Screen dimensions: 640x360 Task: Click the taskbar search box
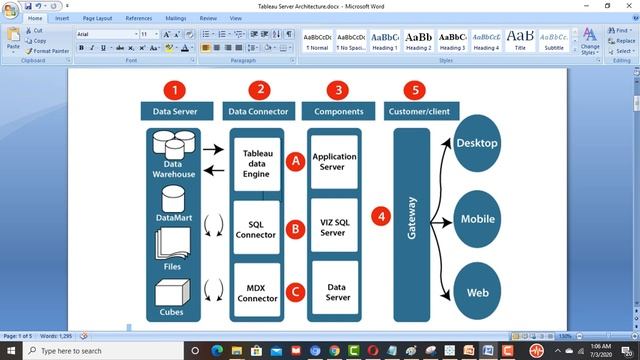[x=103, y=351]
